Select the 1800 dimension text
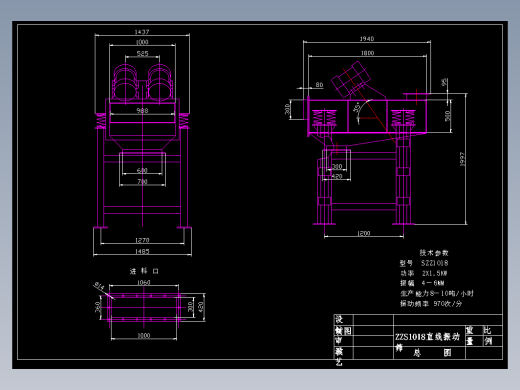The width and height of the screenshot is (520, 390). 367,53
